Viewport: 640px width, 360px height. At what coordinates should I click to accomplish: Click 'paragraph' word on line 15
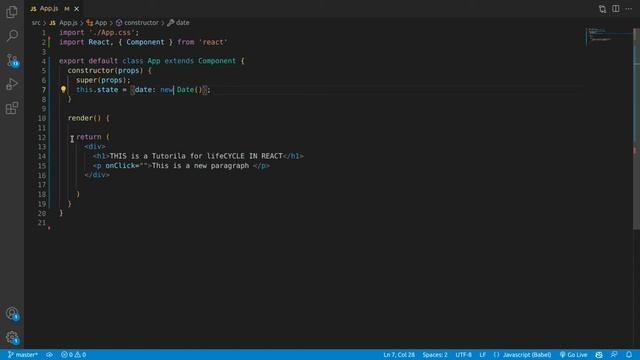click(x=230, y=166)
